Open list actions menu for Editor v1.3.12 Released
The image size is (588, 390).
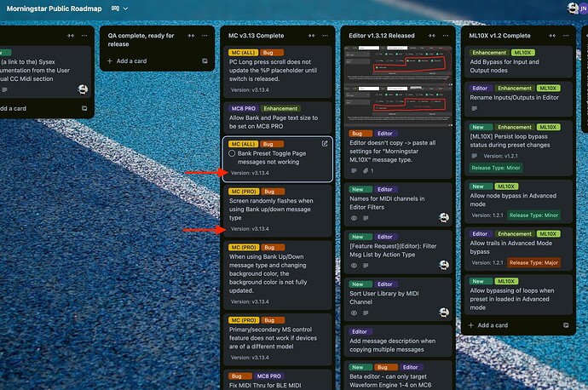[x=446, y=36]
